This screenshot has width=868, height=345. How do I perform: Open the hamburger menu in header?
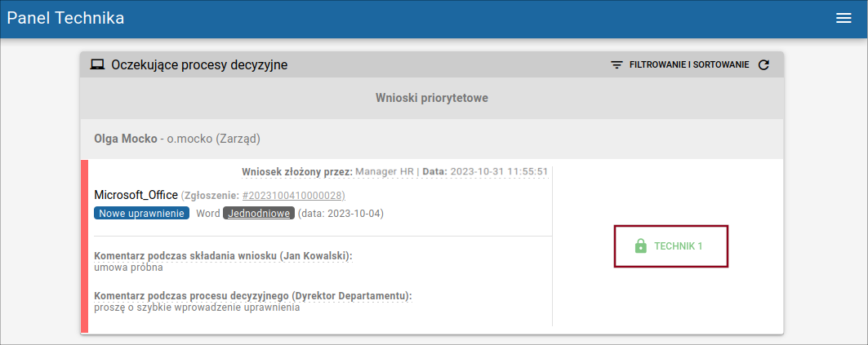tap(843, 18)
